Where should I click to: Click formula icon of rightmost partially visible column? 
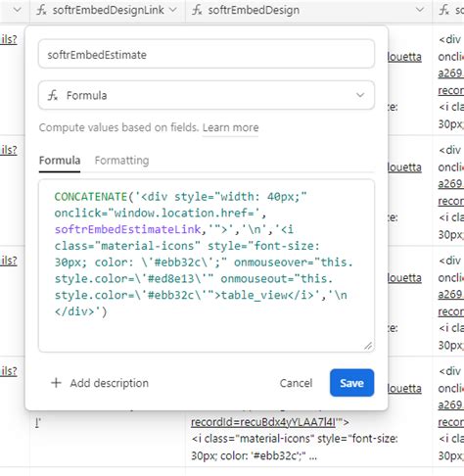click(x=444, y=10)
